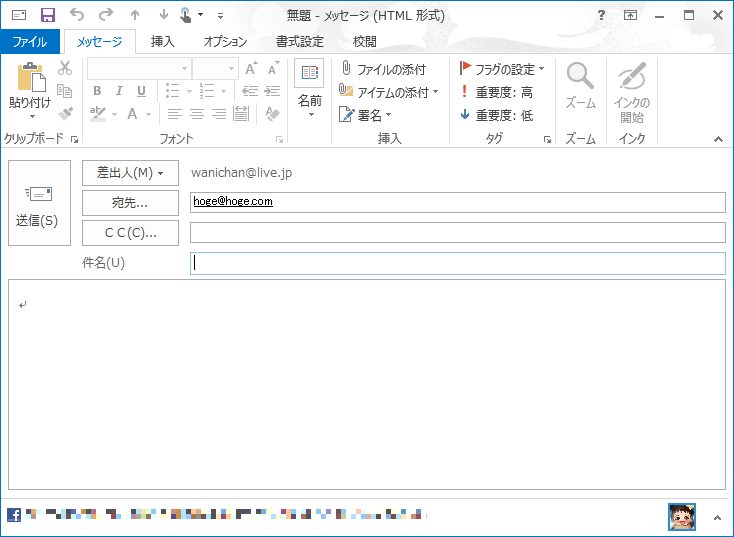The image size is (734, 537).
Task: Toggle bulleted list
Action: pyautogui.click(x=173, y=91)
